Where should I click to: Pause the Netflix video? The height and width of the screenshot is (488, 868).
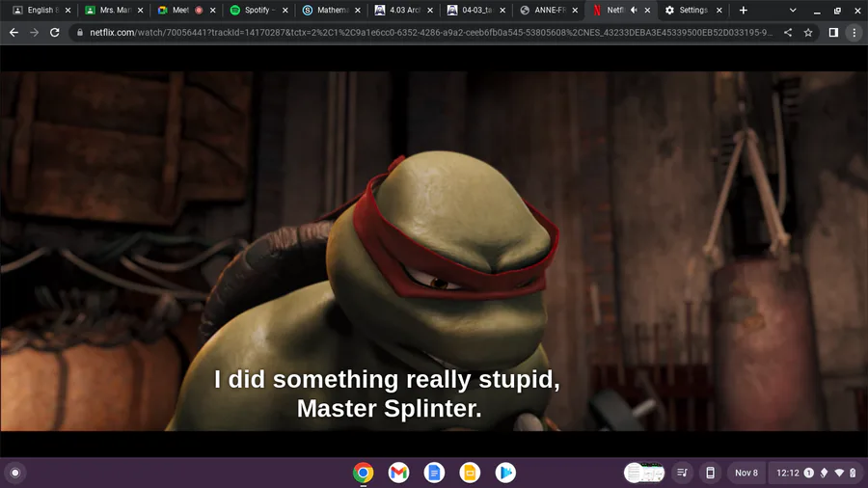pyautogui.click(x=434, y=251)
